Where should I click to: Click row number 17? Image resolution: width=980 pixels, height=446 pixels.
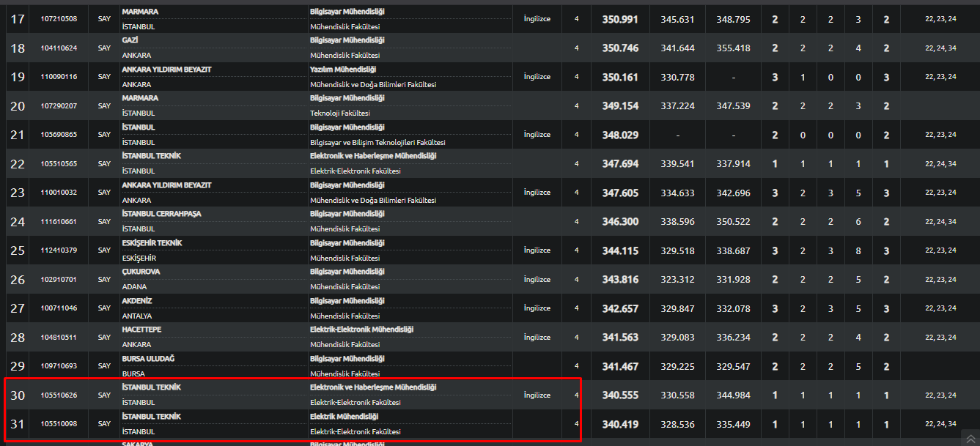18,19
